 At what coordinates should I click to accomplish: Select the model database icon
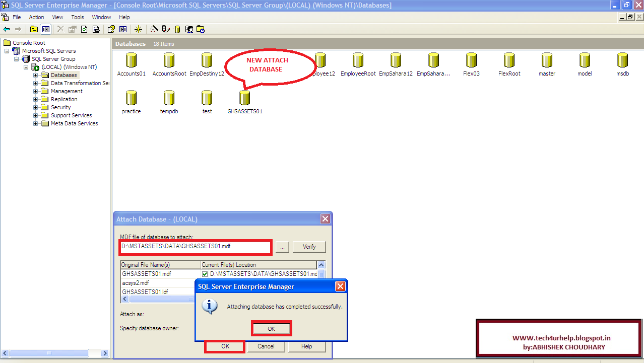coord(585,60)
